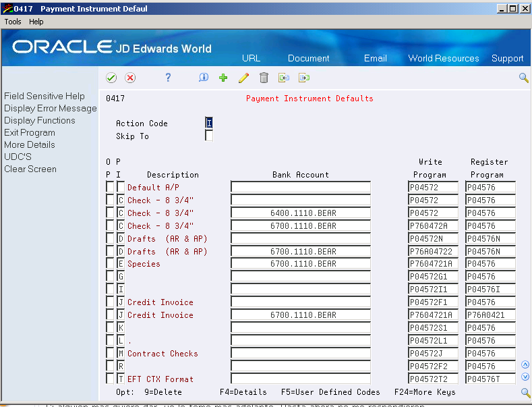Click the page up arrow icon
Viewport: 532px width, 407px height.
(x=525, y=364)
